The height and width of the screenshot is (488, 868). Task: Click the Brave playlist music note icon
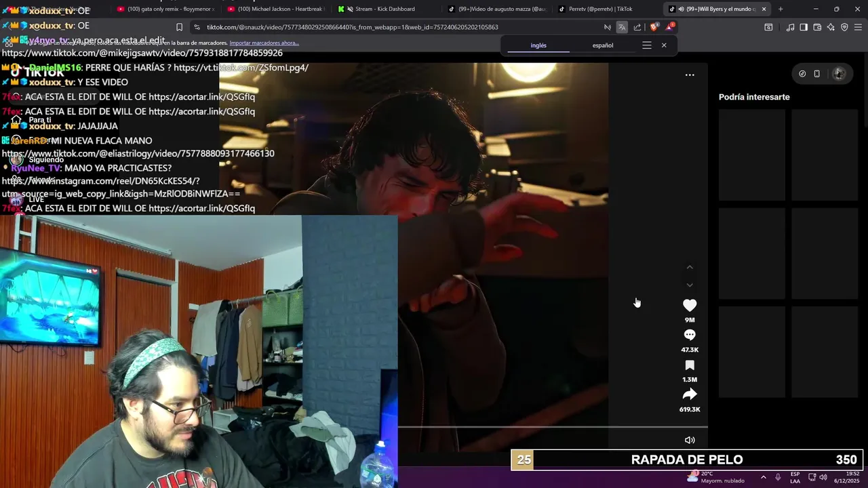(x=790, y=27)
